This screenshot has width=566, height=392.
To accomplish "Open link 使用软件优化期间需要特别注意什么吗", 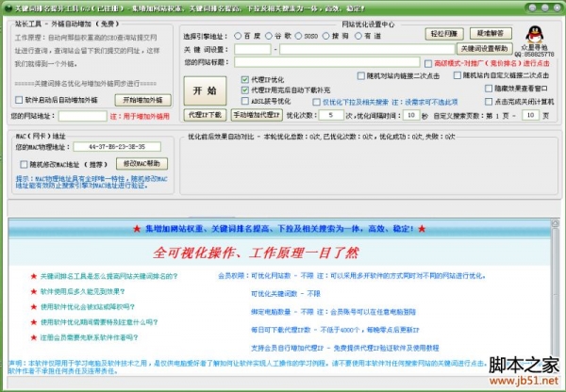I will 99,322.
